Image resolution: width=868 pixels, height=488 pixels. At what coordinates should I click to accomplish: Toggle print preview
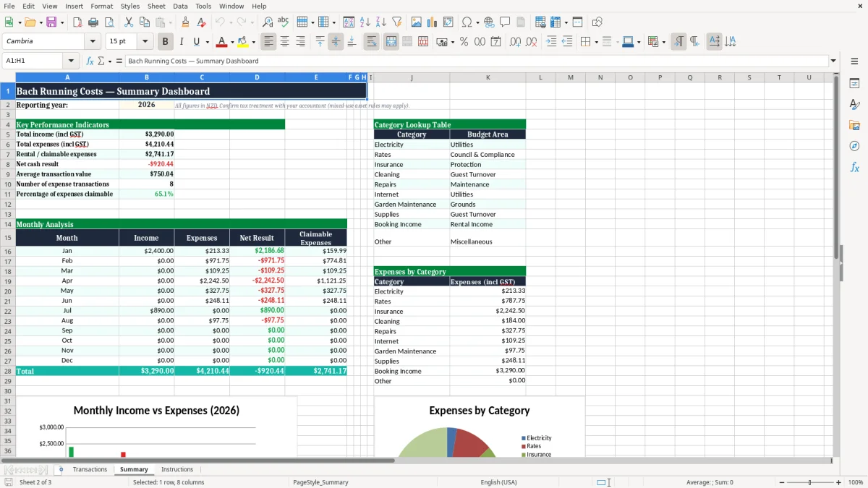coord(109,22)
